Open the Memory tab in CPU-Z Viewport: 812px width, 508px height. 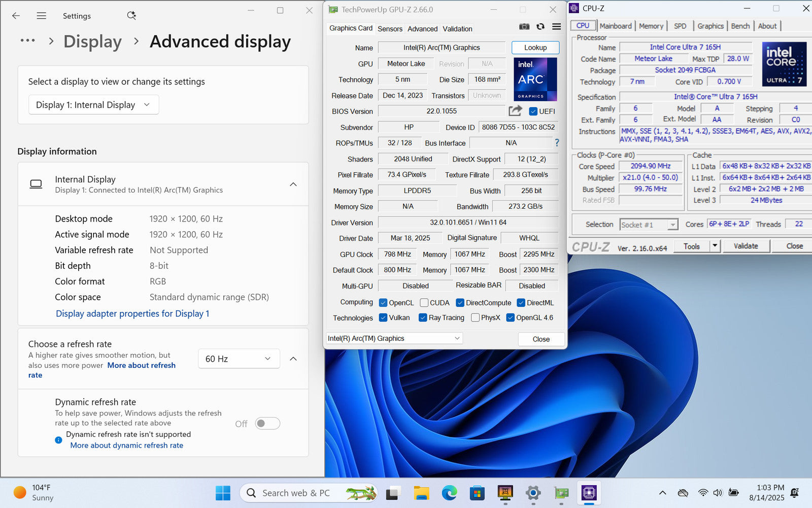(x=651, y=26)
